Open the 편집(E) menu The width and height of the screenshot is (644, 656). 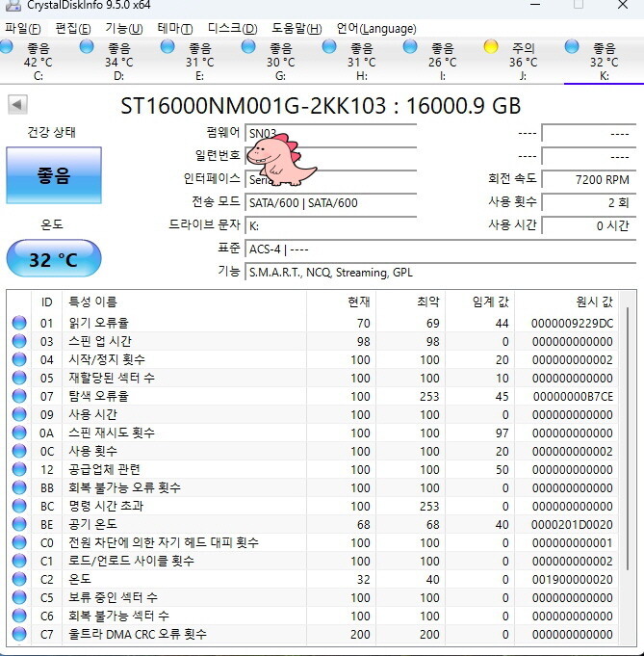click(x=73, y=29)
